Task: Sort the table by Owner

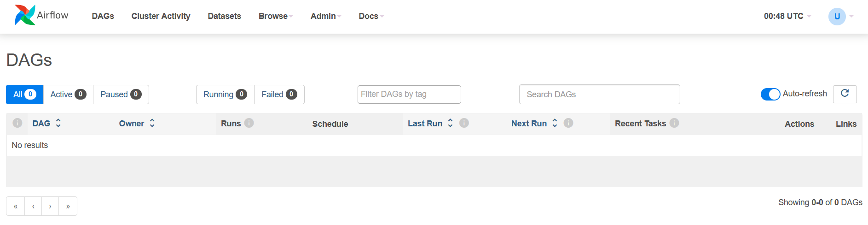Action: (152, 123)
